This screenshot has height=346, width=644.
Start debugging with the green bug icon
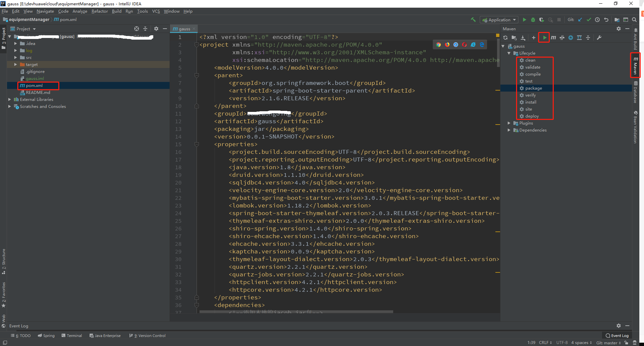click(x=533, y=20)
